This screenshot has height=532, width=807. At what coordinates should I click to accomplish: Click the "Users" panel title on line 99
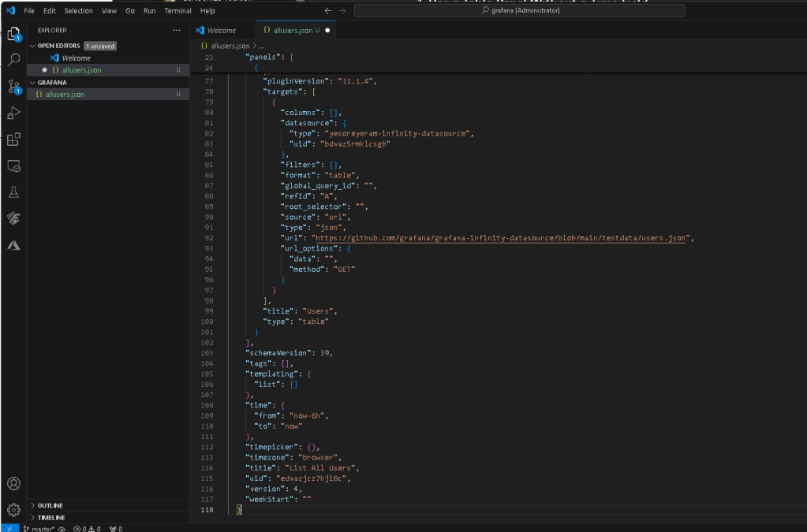click(x=318, y=311)
